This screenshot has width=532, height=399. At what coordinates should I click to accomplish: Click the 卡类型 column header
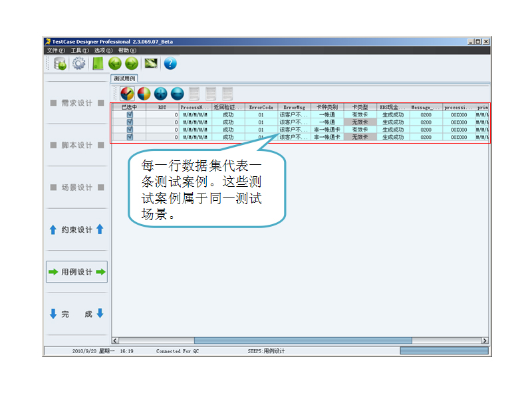pyautogui.click(x=360, y=107)
